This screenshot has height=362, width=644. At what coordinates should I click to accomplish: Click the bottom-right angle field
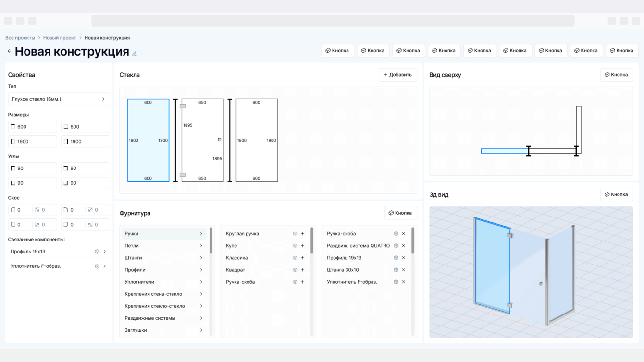[x=86, y=183]
